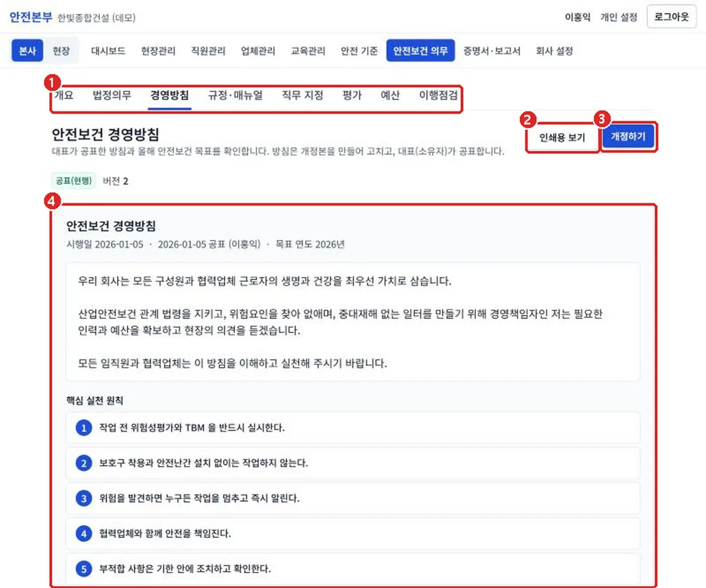This screenshot has width=706, height=588.
Task: Click the sentence '모든 임직원과 협력업체는 이 방침을 이해하고 실천해 주시기 바랍니다.'
Action: pos(232,363)
